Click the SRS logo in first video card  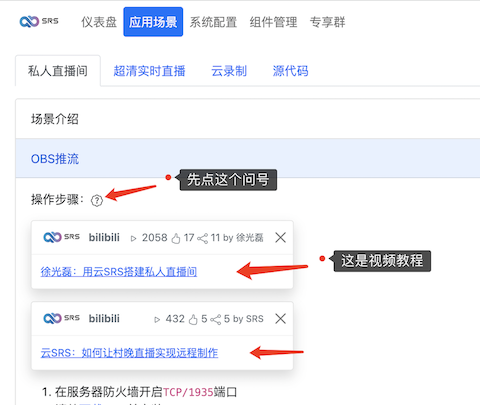click(62, 237)
